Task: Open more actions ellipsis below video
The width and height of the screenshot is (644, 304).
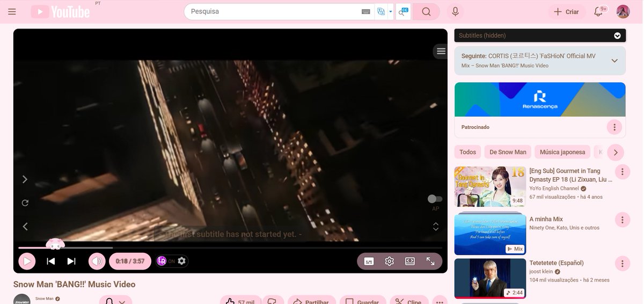Action: (x=440, y=301)
